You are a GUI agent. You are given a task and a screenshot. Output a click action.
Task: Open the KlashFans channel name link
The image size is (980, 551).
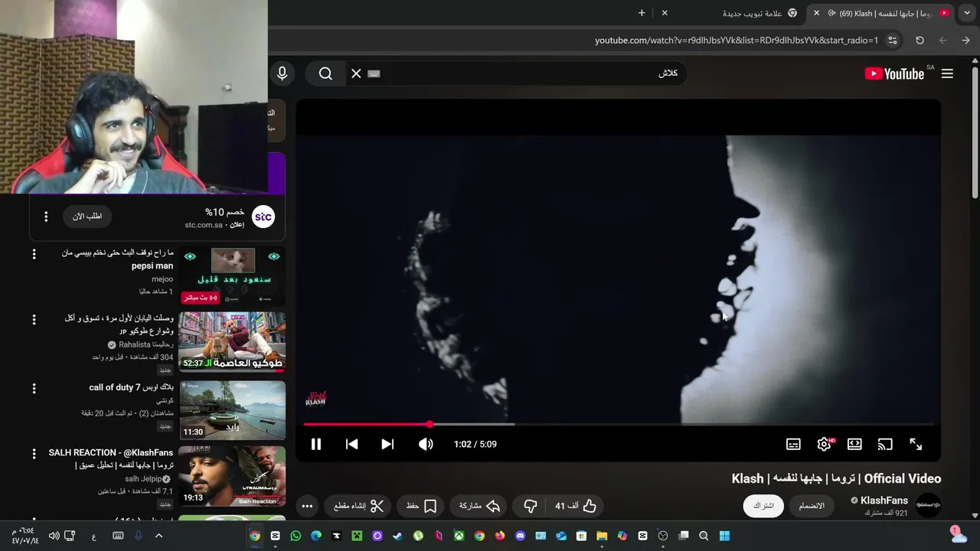pos(884,500)
